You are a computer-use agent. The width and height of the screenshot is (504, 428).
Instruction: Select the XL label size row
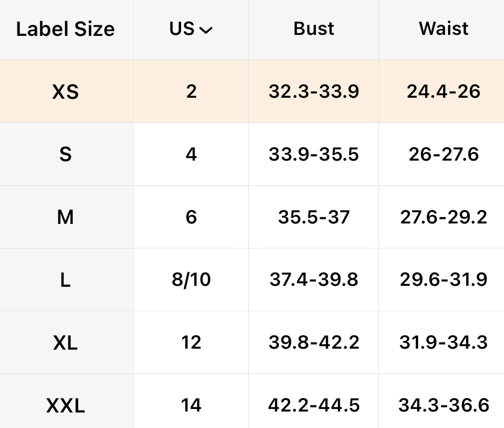[x=65, y=343]
